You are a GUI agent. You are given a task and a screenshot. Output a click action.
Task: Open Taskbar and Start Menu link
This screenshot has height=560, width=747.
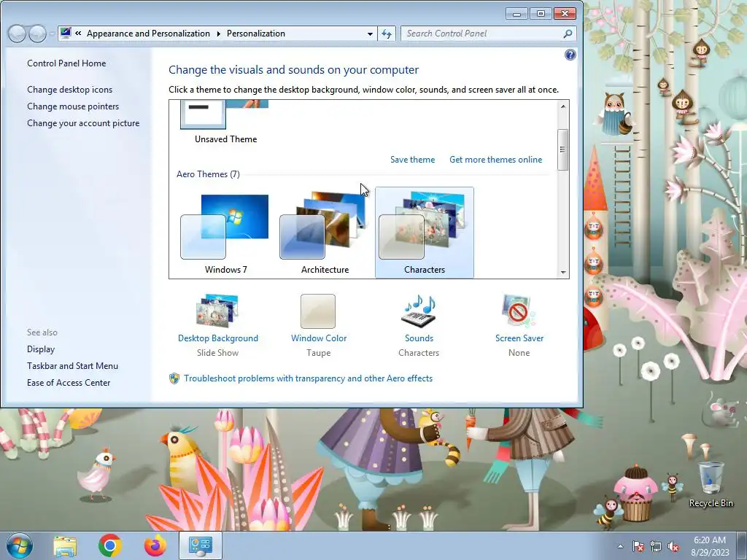pyautogui.click(x=72, y=366)
